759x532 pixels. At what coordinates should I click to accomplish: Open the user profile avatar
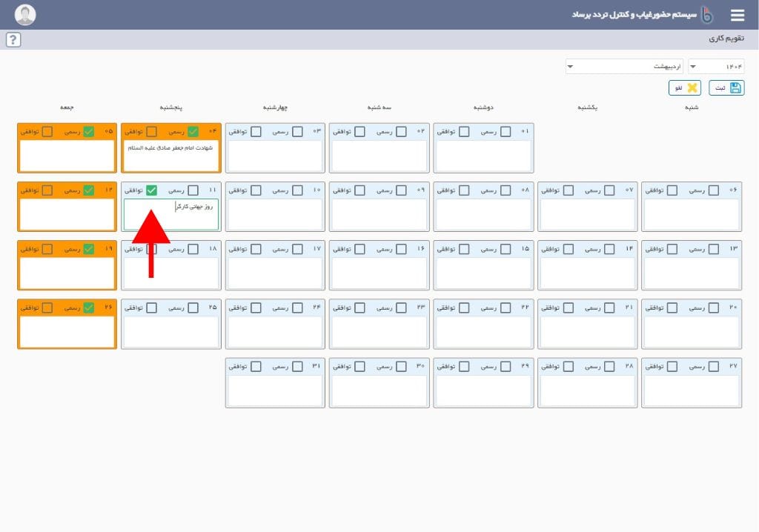[25, 15]
